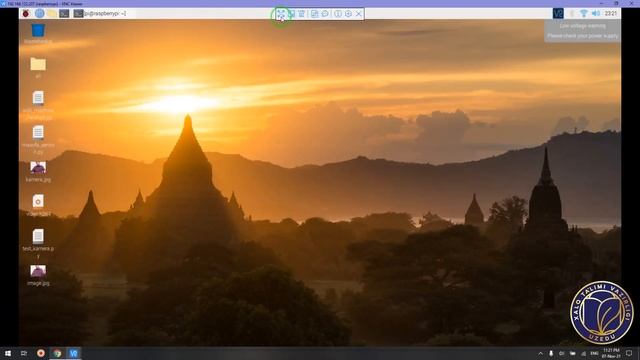Click the Pi panel clock 23:21
This screenshot has height=360, width=640.
611,13
